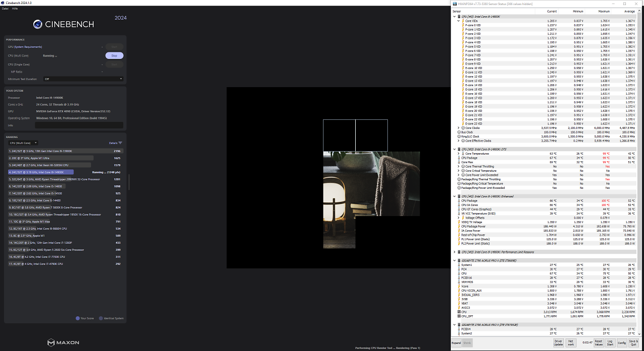Click the Network button in HWiNFO
The width and height of the screenshot is (644, 351).
coord(571,342)
